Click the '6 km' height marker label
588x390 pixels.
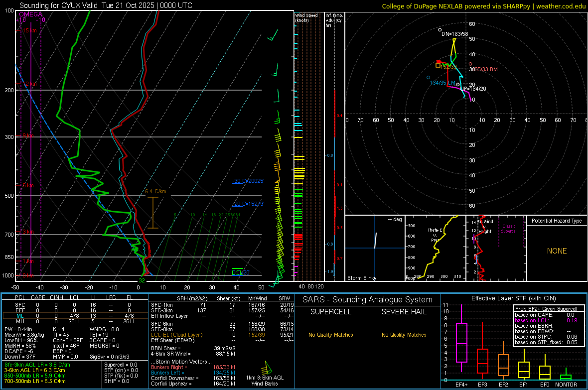pos(28,185)
